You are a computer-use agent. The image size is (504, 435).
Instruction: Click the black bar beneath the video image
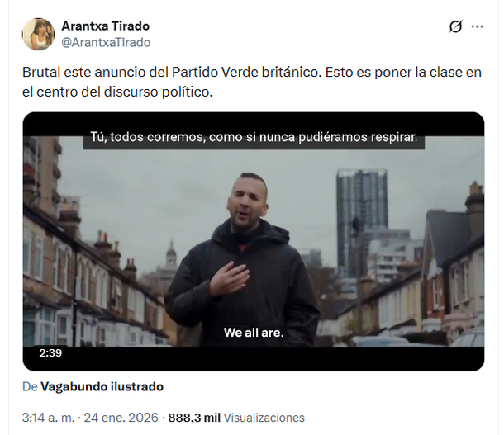[x=254, y=358]
